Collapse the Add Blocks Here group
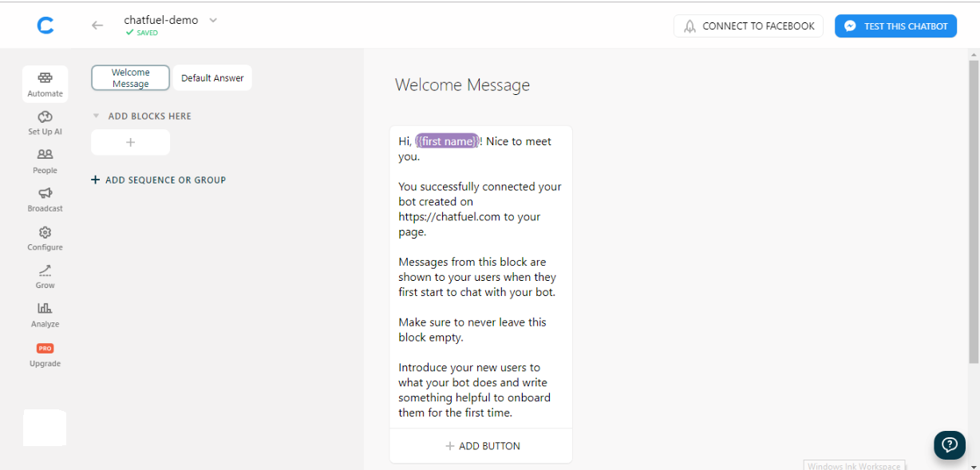 [x=97, y=117]
